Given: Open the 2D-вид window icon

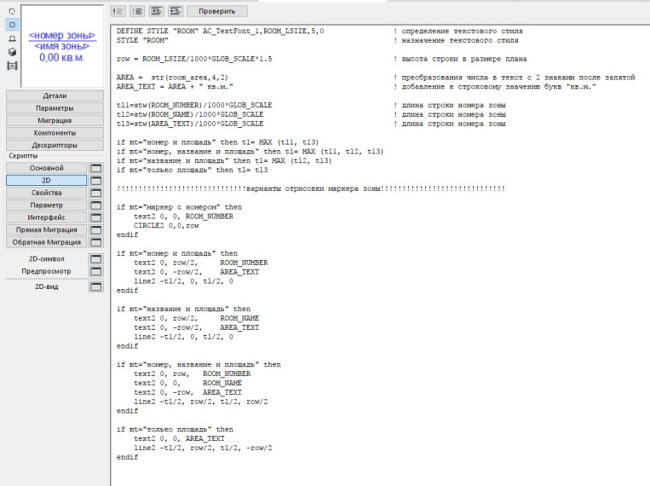Looking at the screenshot, I should tap(97, 286).
